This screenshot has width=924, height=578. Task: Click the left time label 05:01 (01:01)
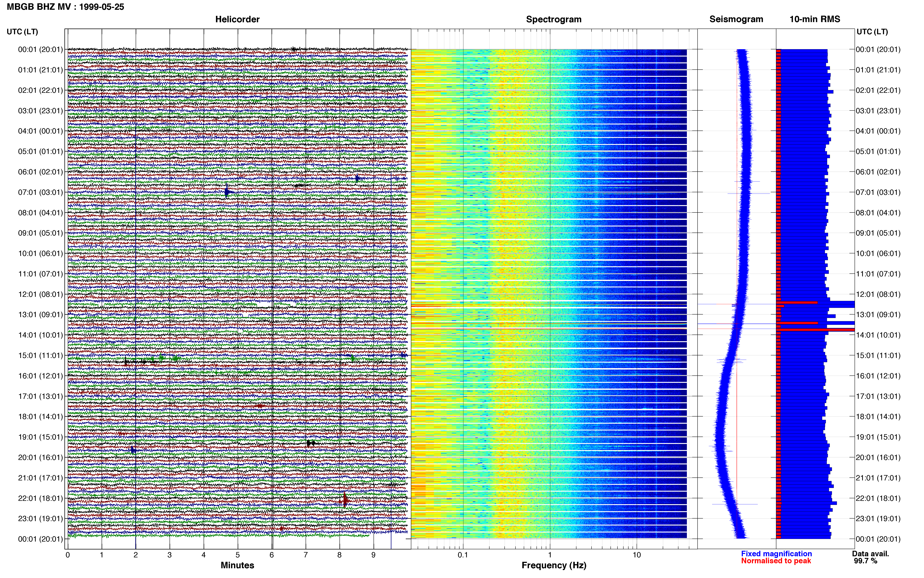[x=40, y=151]
